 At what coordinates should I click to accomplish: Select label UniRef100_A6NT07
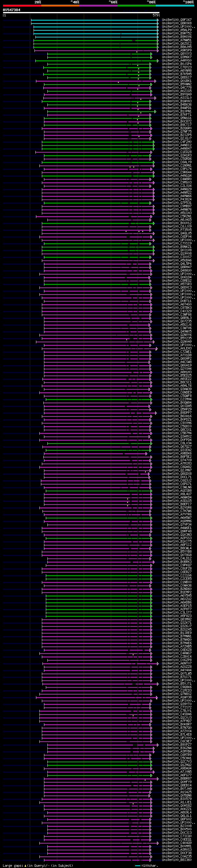pyautogui.click(x=177, y=664)
